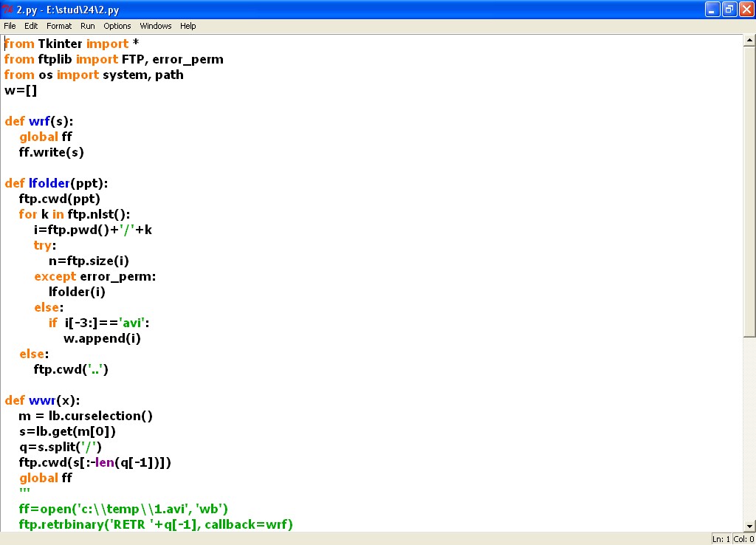Image resolution: width=756 pixels, height=545 pixels.
Task: Minimize the 2.py editor window
Action: click(x=712, y=10)
